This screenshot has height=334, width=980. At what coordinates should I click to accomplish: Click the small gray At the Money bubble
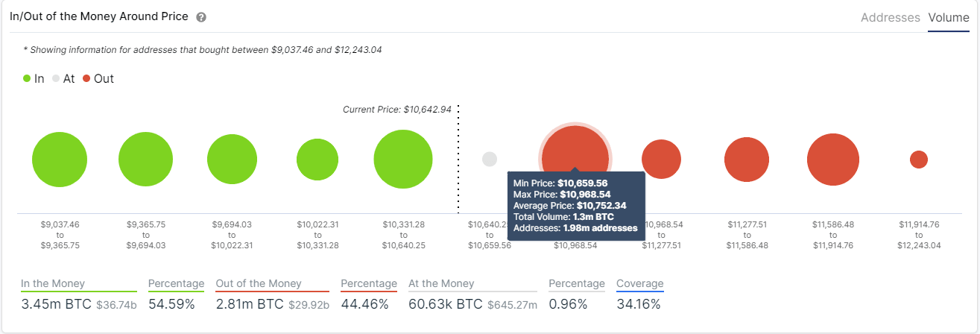point(490,159)
